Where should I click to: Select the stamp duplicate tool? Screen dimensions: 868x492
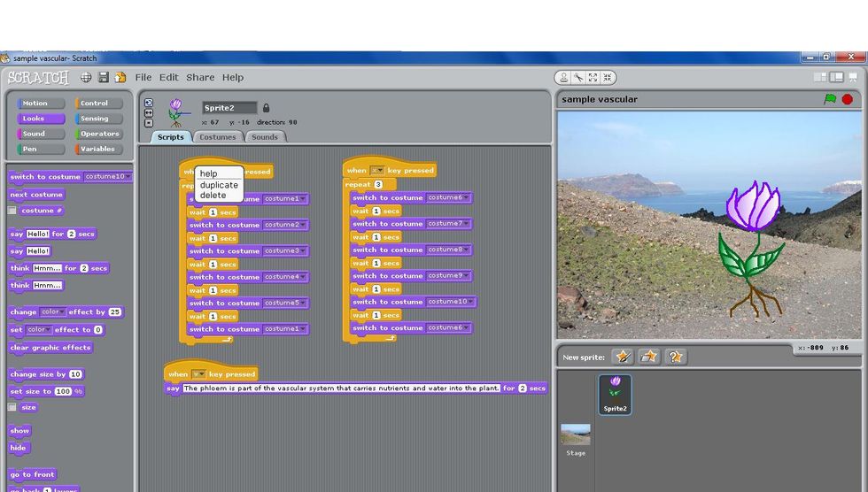coord(563,78)
